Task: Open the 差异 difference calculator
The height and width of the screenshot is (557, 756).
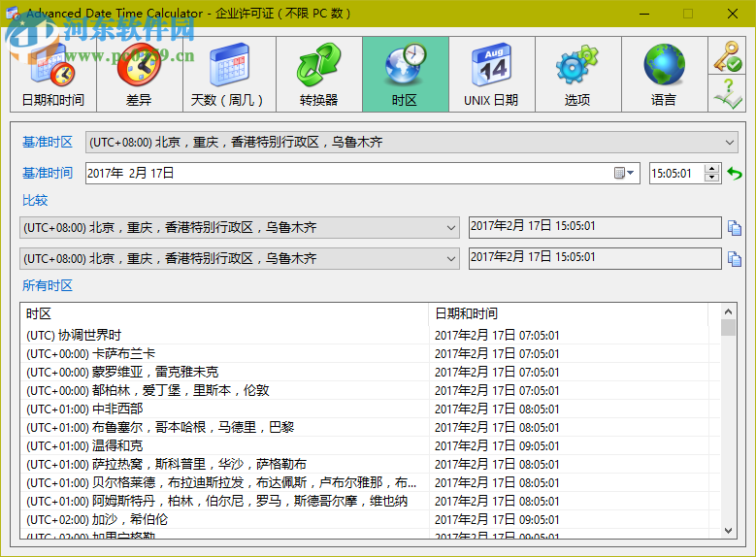Action: tap(140, 75)
